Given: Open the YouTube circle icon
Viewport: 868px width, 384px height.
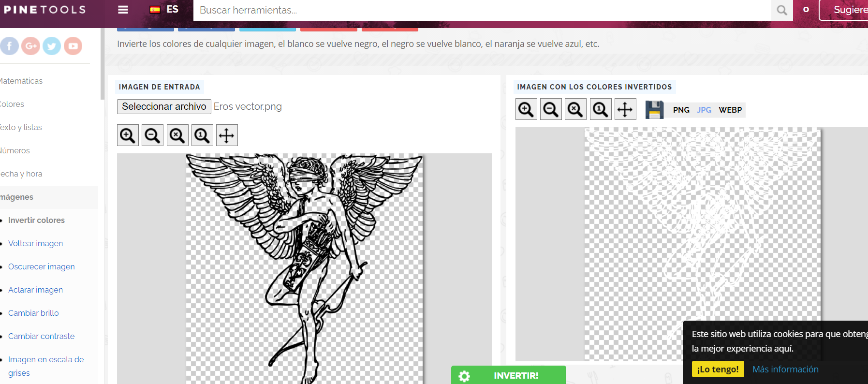Looking at the screenshot, I should click(x=73, y=46).
